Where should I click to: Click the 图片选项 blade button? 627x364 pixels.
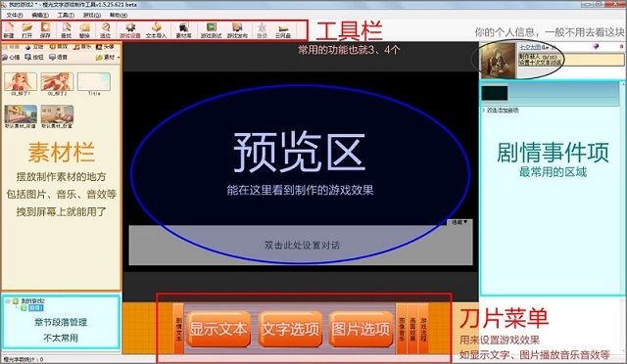tap(361, 329)
